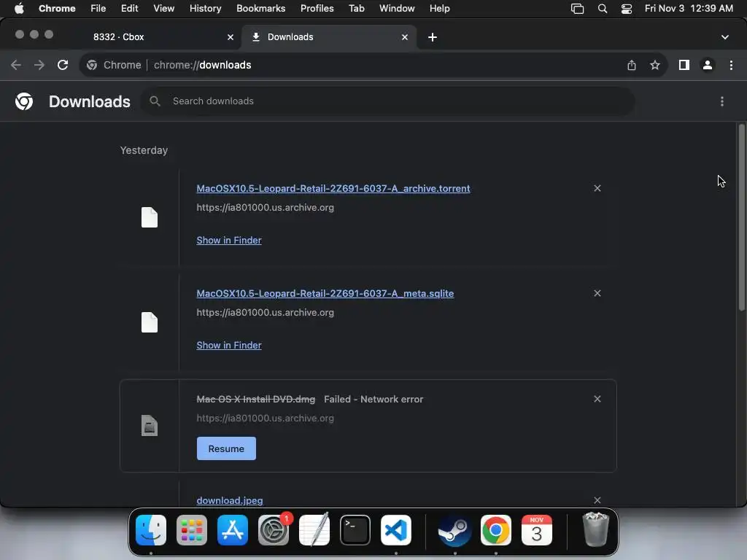Open the profile avatar icon
Viewport: 747px width, 560px height.
(x=708, y=65)
